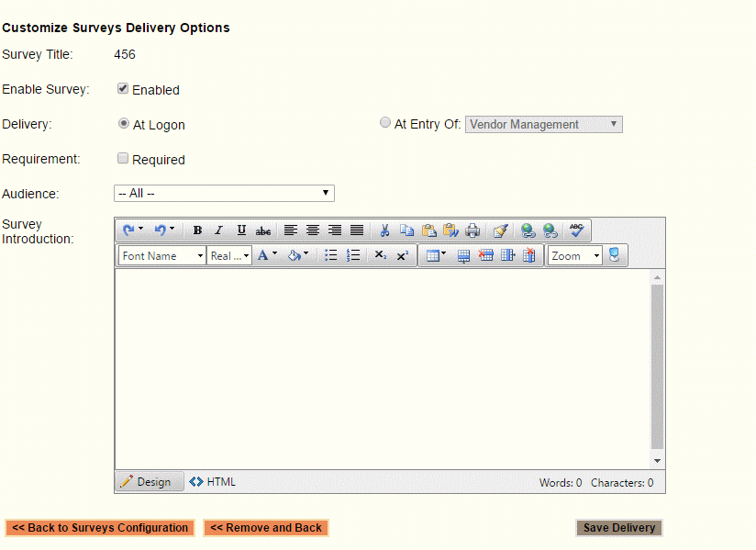Check the Required checkbox

click(123, 158)
